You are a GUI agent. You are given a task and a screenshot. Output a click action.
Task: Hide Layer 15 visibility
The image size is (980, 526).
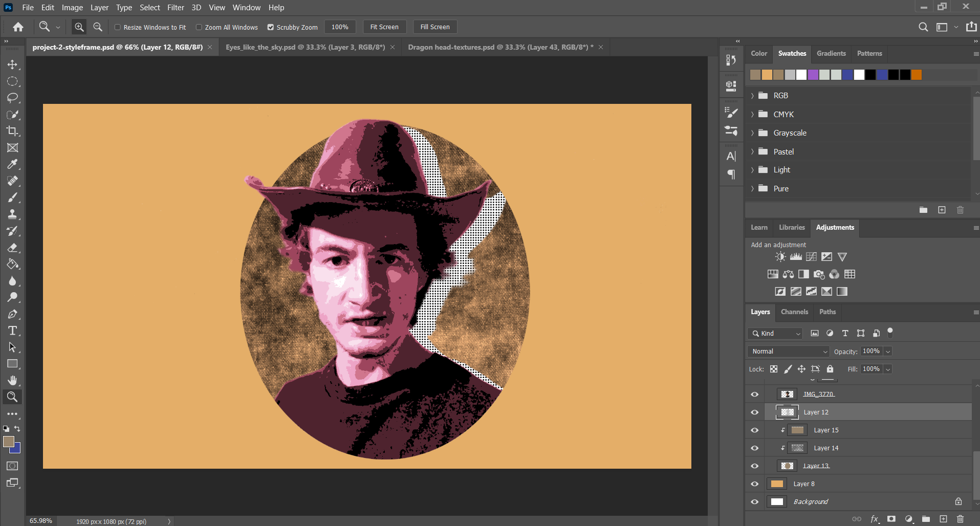tap(754, 430)
